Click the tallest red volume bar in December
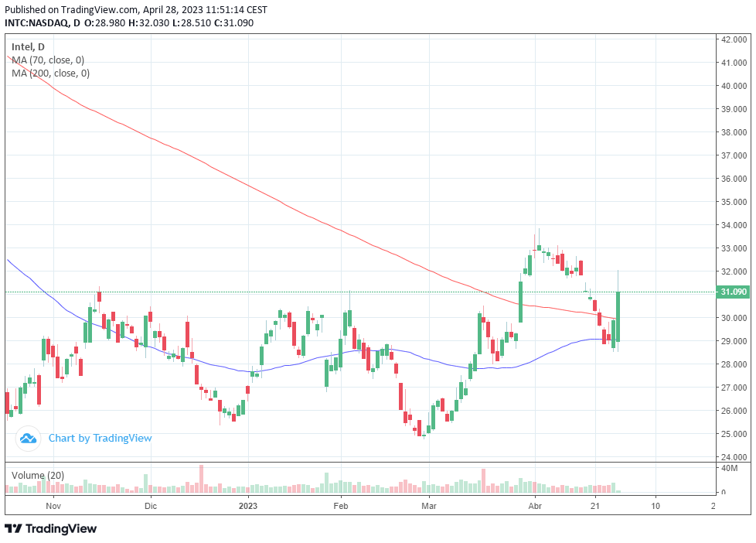Screen dimensions: 756x543 point(202,479)
